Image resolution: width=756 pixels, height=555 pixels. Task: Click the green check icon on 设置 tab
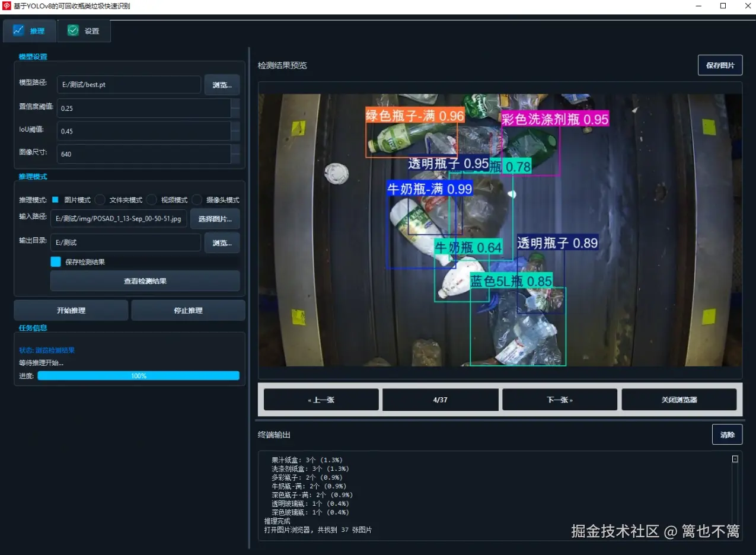click(x=73, y=30)
